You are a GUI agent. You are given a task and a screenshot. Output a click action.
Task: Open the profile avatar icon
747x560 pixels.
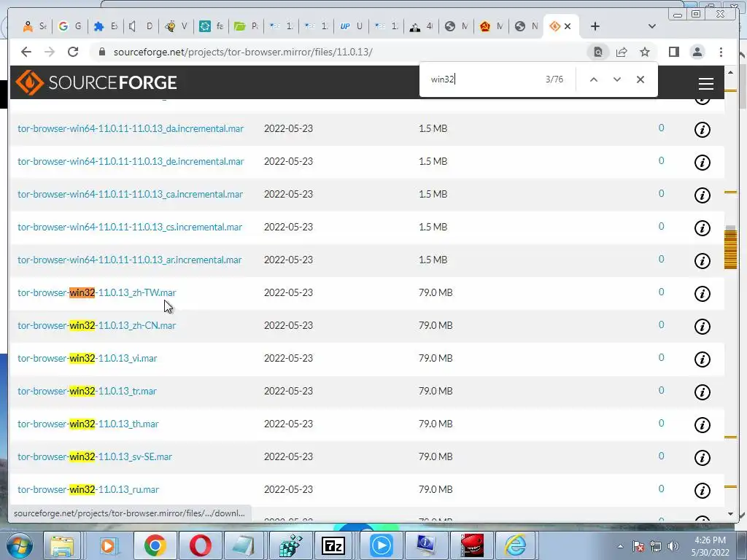click(697, 52)
